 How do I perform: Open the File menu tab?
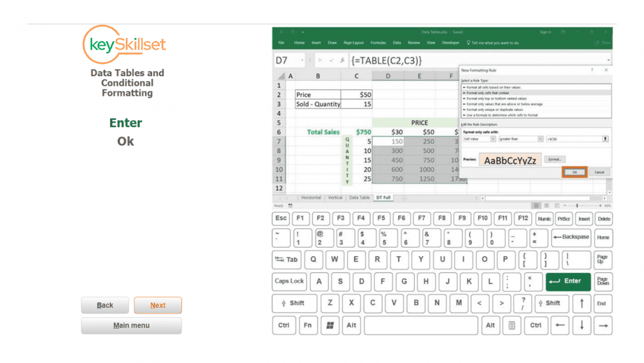point(281,43)
